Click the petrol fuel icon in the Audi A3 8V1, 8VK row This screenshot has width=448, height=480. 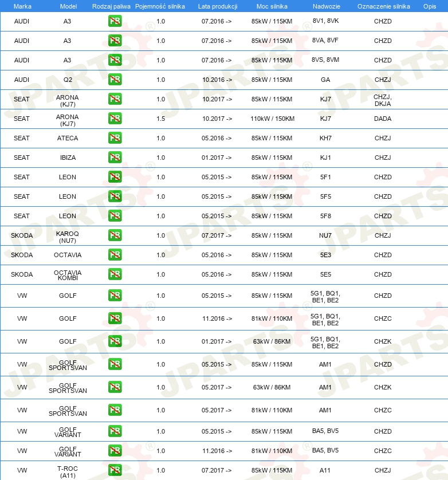[x=115, y=21]
